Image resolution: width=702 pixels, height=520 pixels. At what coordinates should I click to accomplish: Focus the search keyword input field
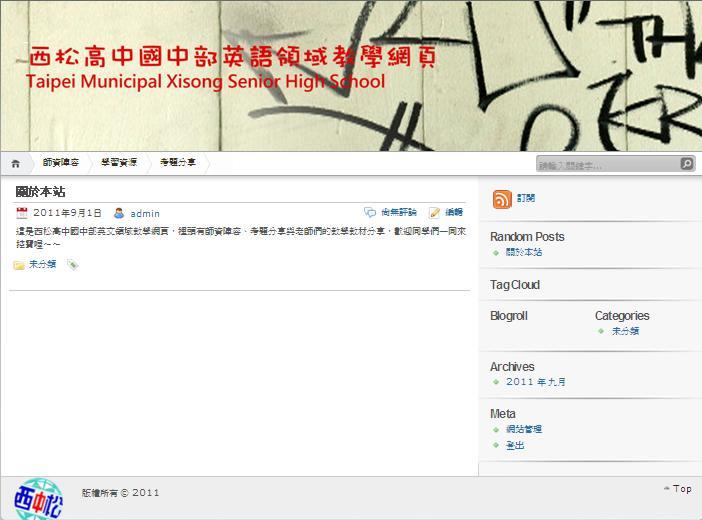(x=608, y=164)
